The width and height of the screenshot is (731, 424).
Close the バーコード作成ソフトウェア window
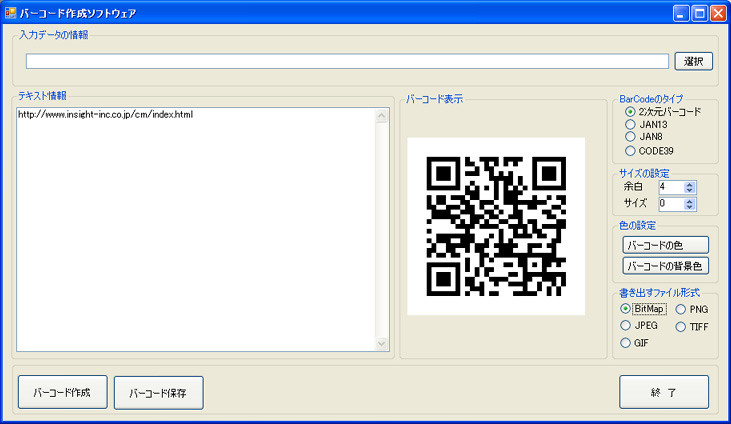718,13
